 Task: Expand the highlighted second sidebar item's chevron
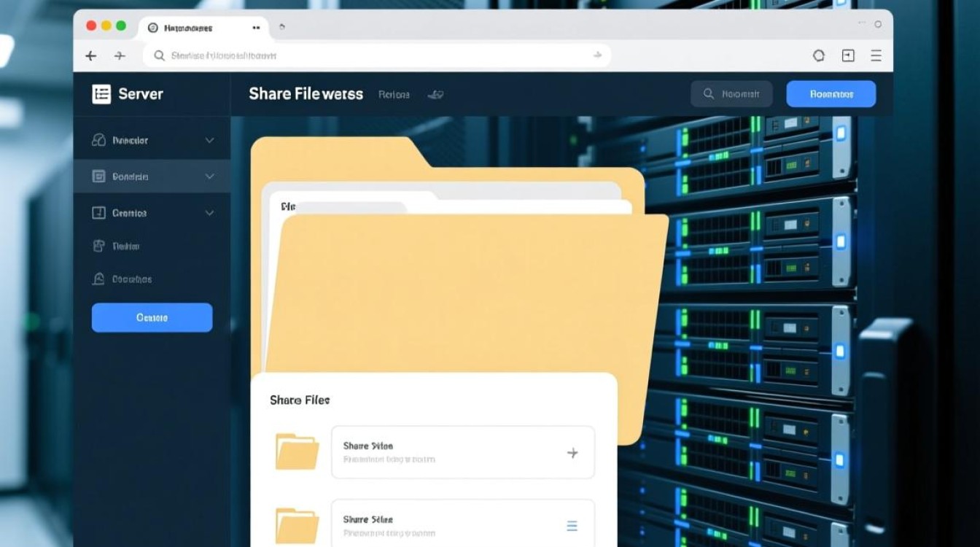[209, 176]
